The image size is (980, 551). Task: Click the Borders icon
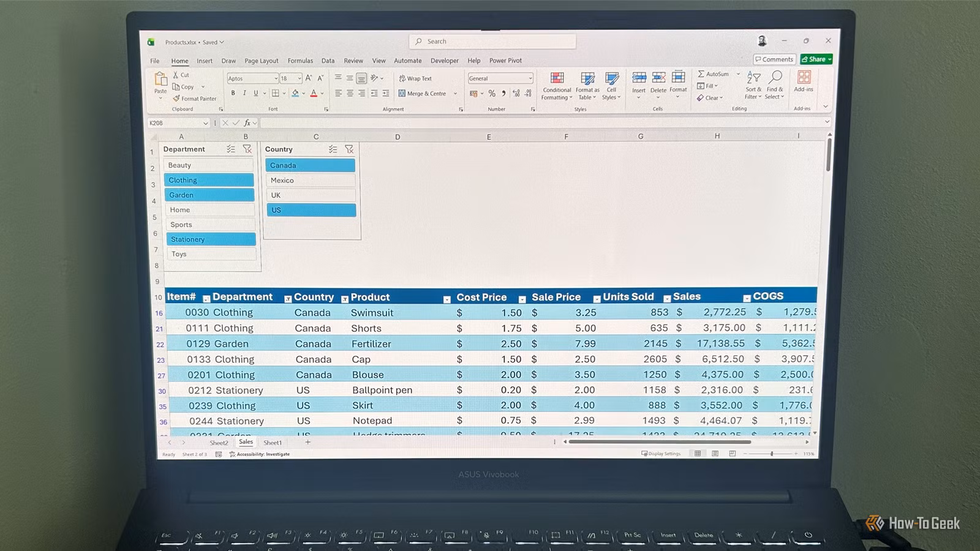point(276,93)
